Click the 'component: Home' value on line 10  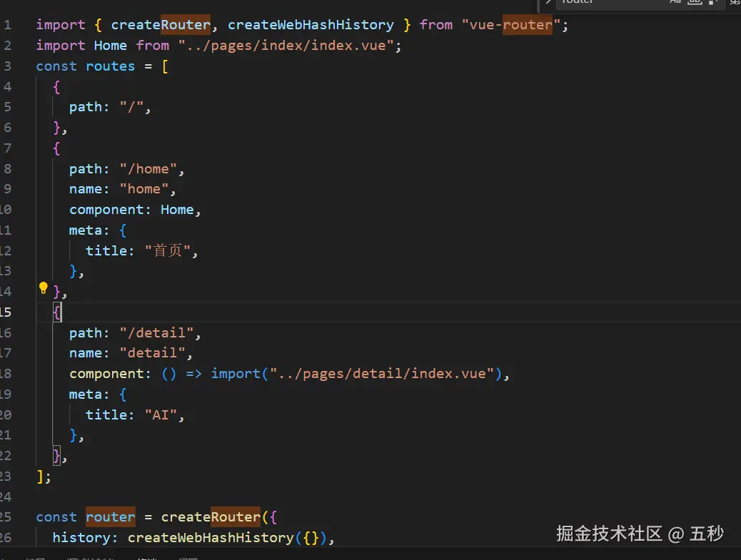176,209
